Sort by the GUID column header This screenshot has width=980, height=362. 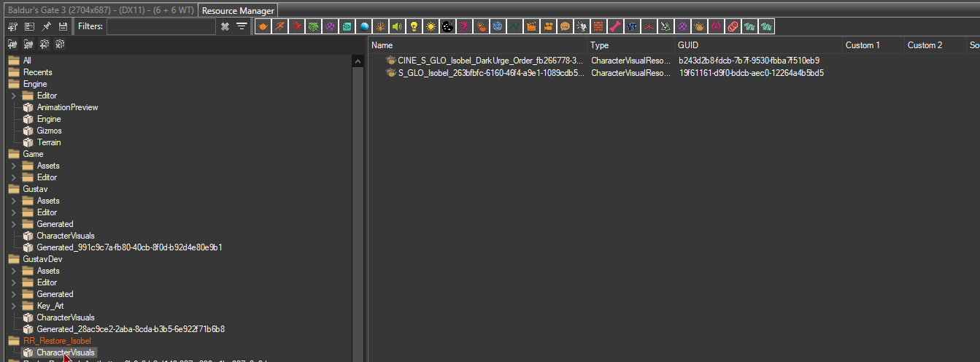pyautogui.click(x=759, y=45)
